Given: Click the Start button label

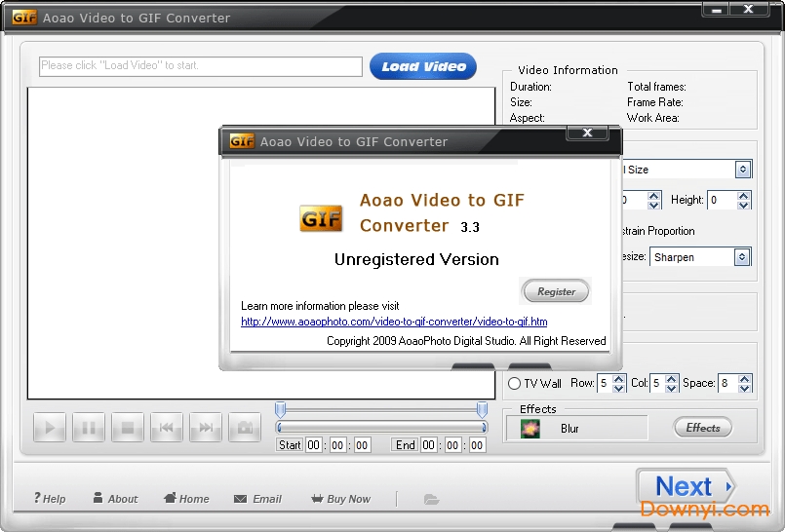Looking at the screenshot, I should pyautogui.click(x=290, y=445).
